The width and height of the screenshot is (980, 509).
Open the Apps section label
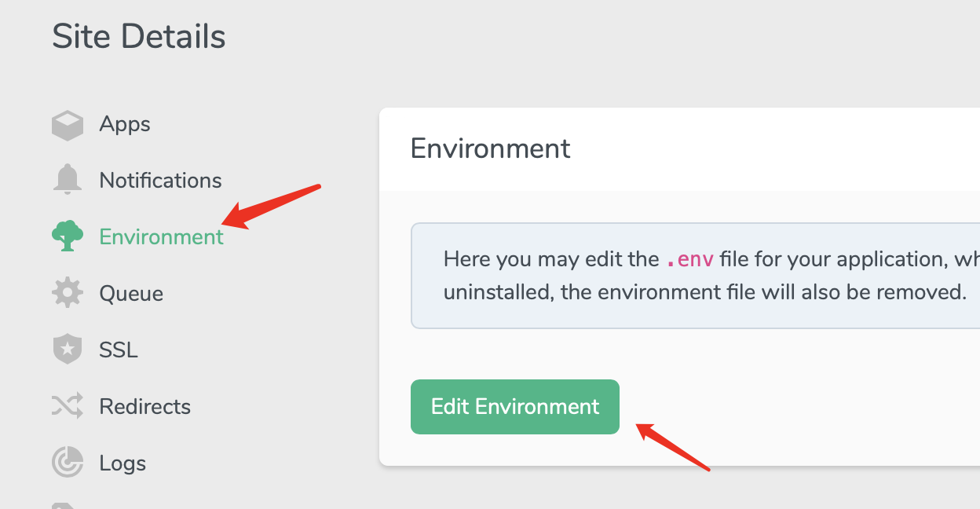125,124
